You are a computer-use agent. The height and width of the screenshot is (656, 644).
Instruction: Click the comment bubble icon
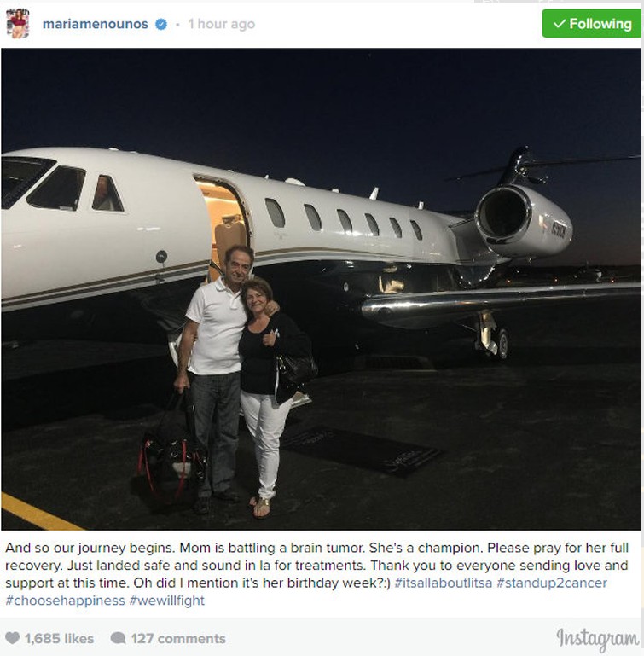tap(118, 638)
